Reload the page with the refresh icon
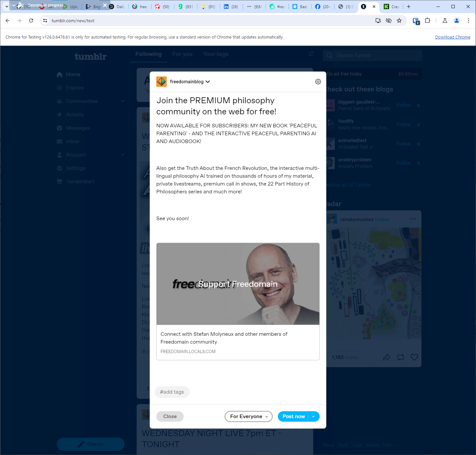 31,21
